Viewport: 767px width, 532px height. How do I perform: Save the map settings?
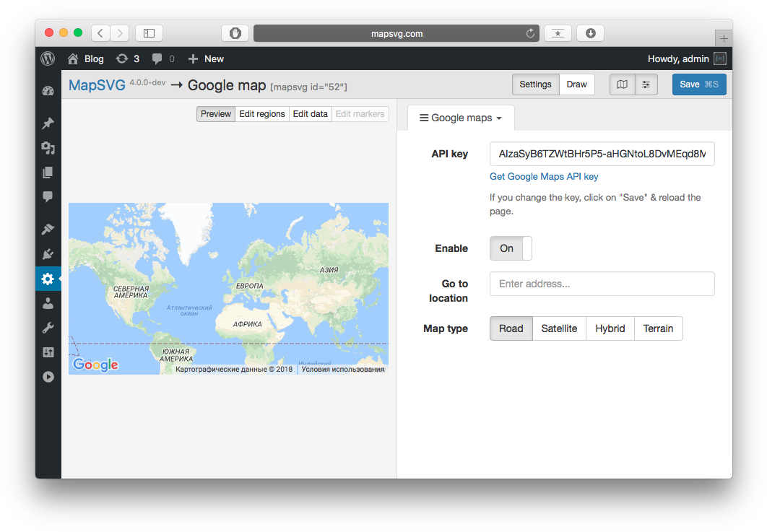coord(699,84)
